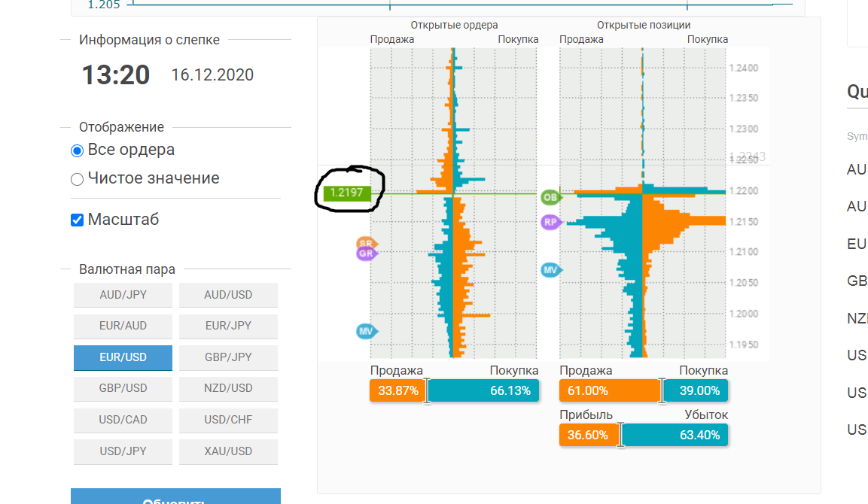Click the 'Валютная пара' section header

click(x=126, y=269)
